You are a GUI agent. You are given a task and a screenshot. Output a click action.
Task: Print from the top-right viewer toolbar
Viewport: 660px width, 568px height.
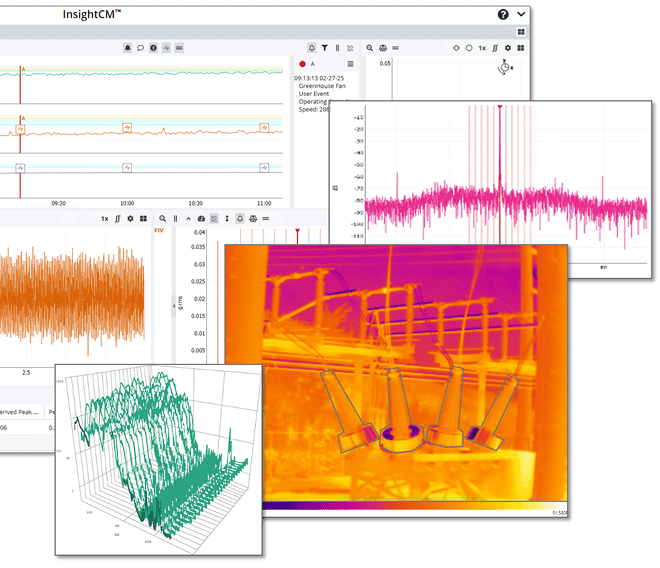pos(383,48)
